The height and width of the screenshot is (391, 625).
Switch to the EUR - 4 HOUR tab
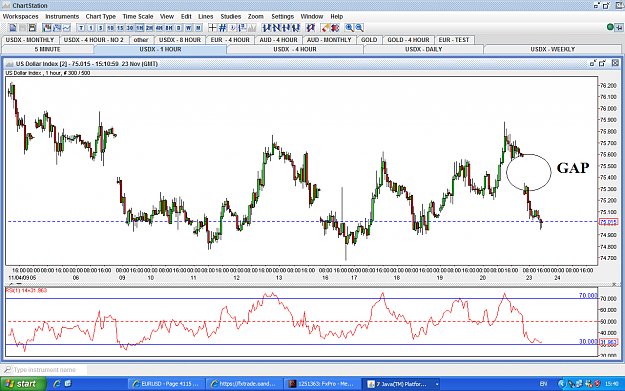[230, 40]
